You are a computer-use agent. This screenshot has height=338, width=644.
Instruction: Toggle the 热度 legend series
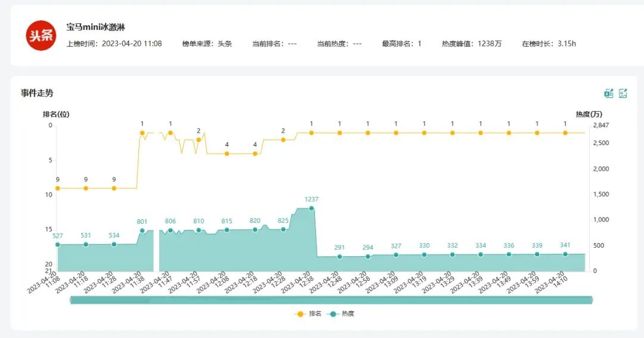coord(341,314)
